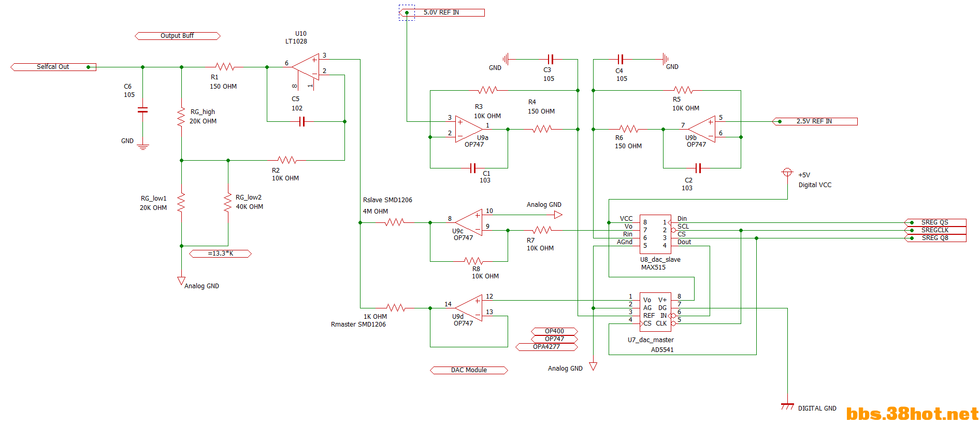
Task: Select the GND symbol below C6
Action: [x=143, y=147]
